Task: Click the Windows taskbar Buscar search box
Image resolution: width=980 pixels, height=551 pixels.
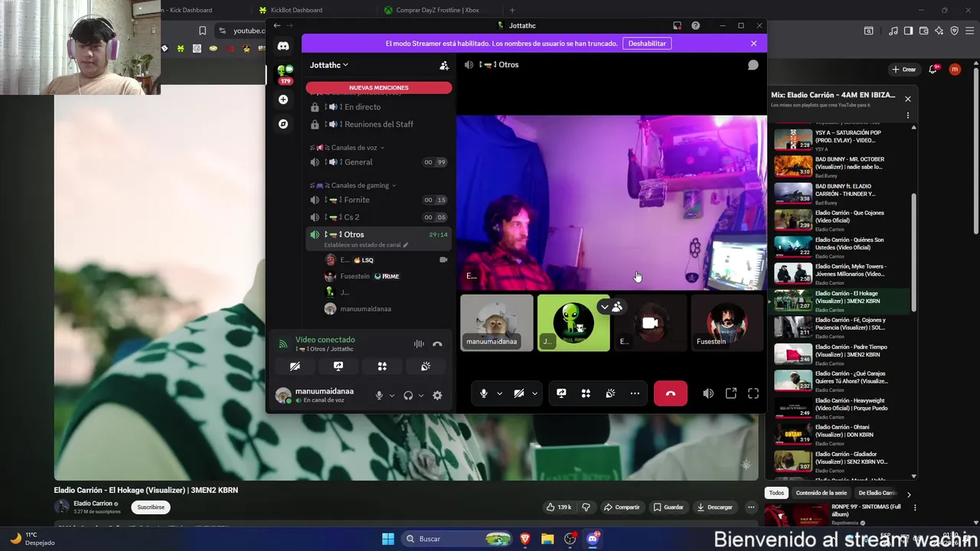Action: (x=457, y=539)
